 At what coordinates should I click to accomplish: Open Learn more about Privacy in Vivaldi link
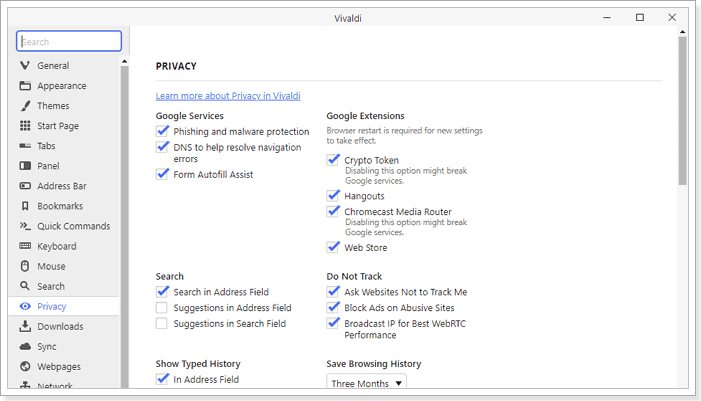point(228,96)
